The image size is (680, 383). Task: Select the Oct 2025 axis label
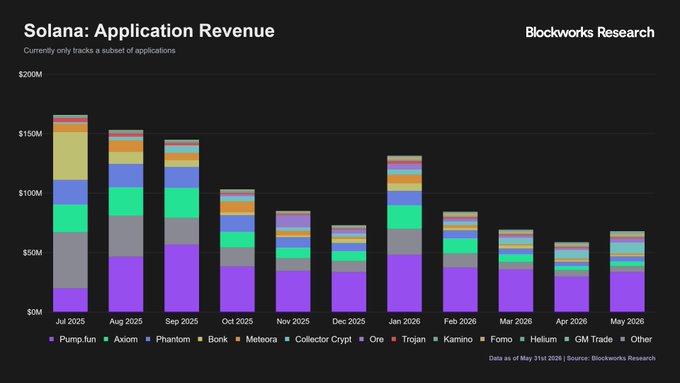[x=237, y=321]
